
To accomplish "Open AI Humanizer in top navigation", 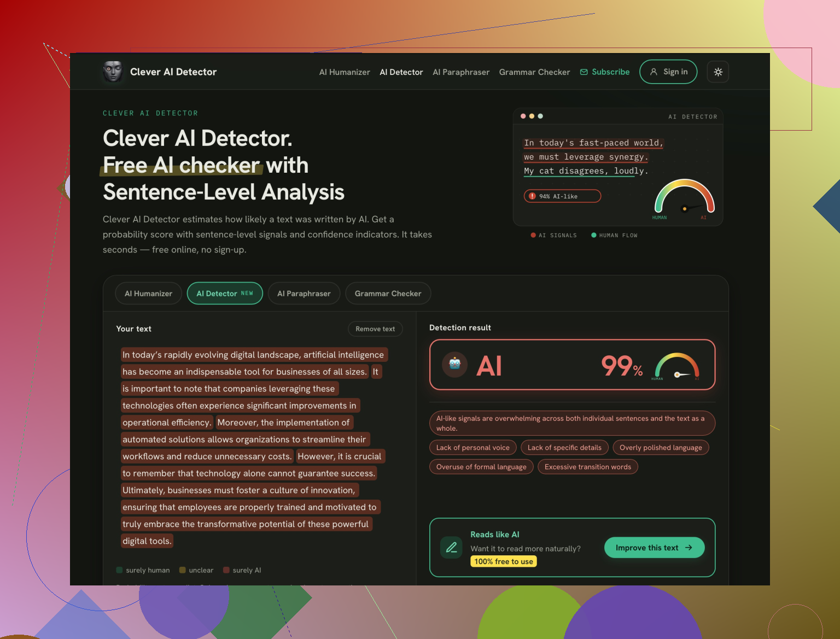I will (345, 72).
